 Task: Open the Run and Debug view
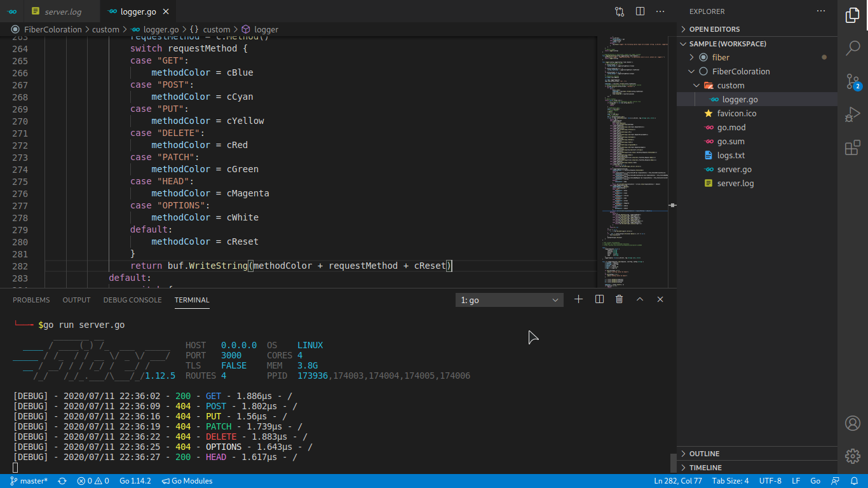pos(853,114)
